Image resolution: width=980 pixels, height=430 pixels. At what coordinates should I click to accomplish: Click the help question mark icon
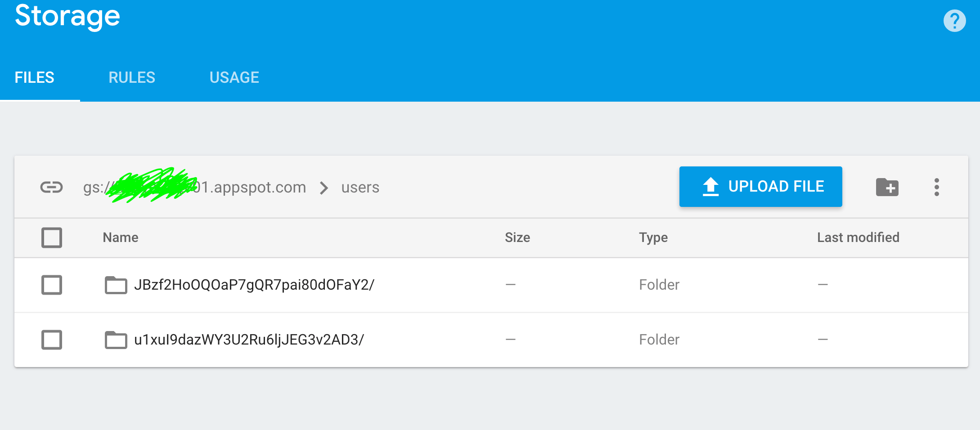click(x=955, y=20)
